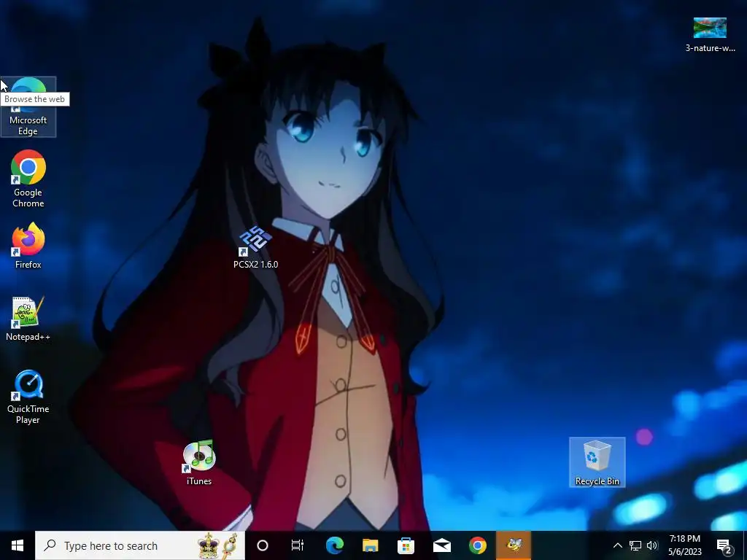This screenshot has height=560, width=747.
Task: Open File Explorer from the taskbar
Action: (370, 545)
